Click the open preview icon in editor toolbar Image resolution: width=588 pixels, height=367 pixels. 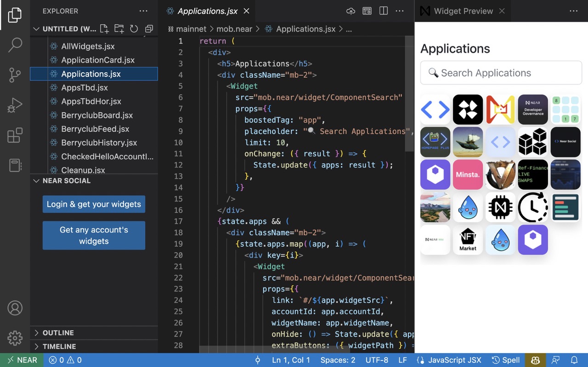[367, 11]
